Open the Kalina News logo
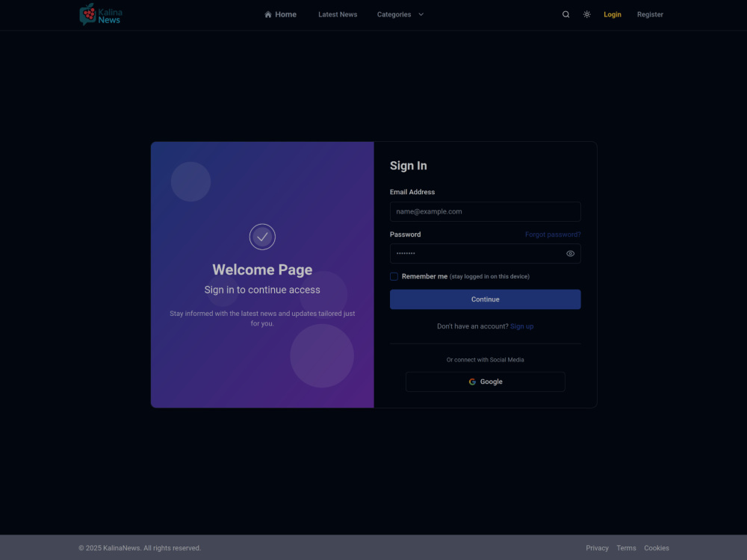Screen dimensions: 747x560 [x=101, y=14]
